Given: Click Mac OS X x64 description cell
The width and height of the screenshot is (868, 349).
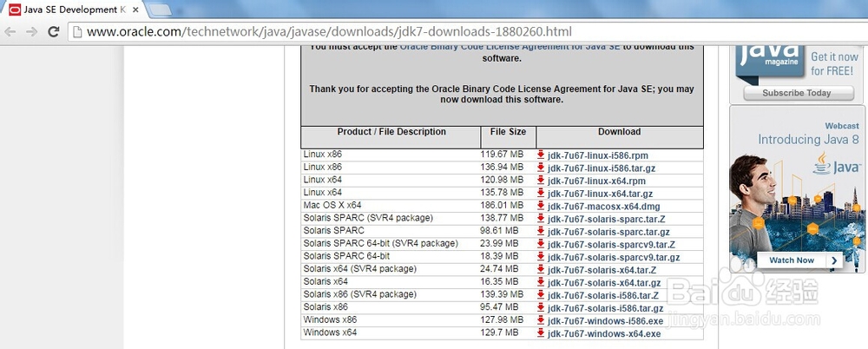Looking at the screenshot, I should [391, 206].
